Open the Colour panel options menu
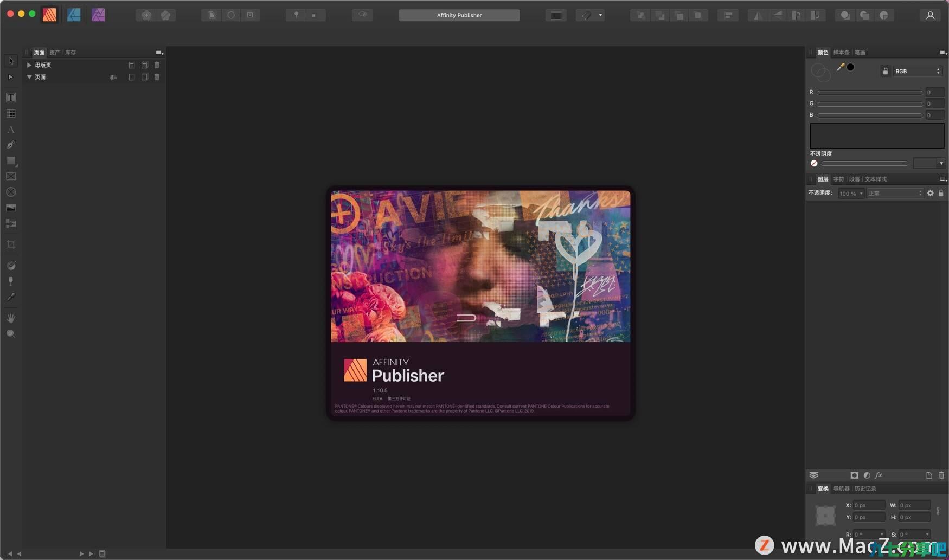The height and width of the screenshot is (560, 949). [x=943, y=52]
